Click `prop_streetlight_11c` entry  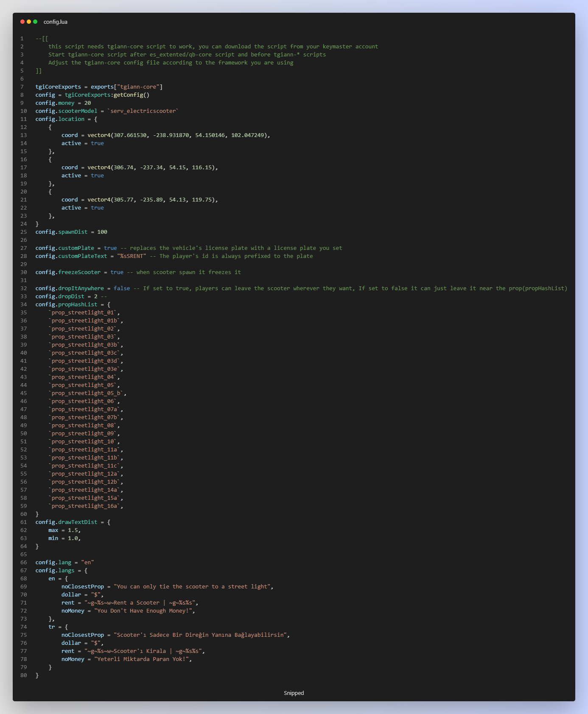point(86,466)
